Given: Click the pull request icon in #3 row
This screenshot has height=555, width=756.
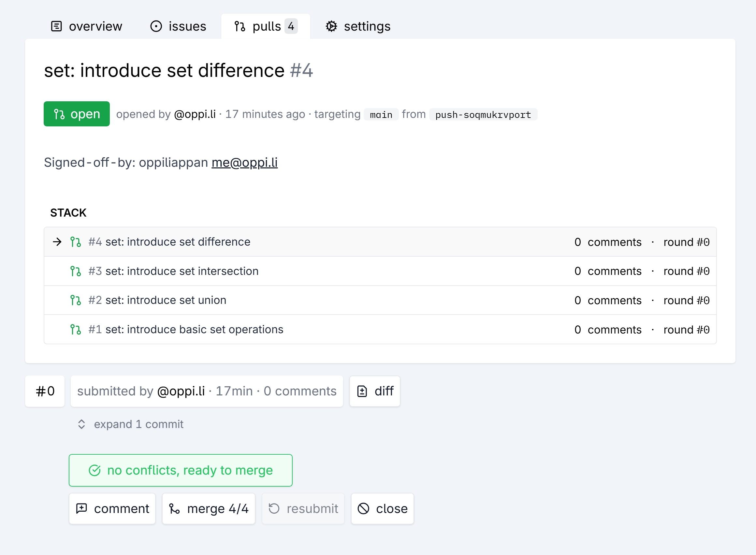Looking at the screenshot, I should click(x=76, y=271).
